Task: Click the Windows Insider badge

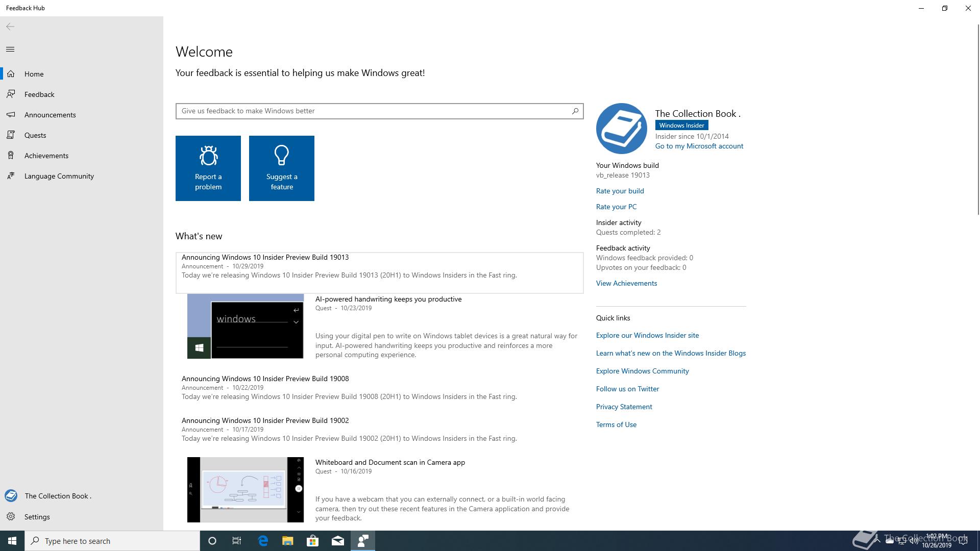Action: click(681, 125)
